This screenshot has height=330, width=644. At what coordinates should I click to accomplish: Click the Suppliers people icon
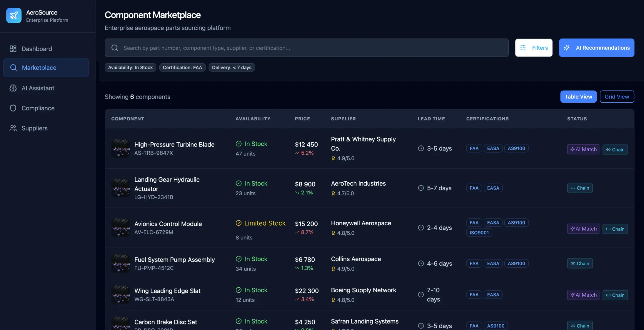pyautogui.click(x=13, y=128)
